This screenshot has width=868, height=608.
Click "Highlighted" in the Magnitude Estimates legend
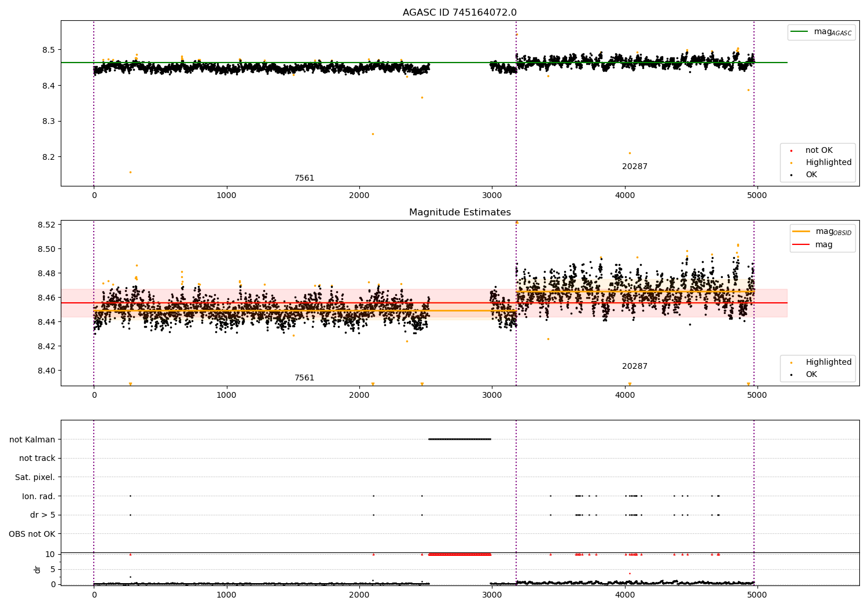point(829,362)
